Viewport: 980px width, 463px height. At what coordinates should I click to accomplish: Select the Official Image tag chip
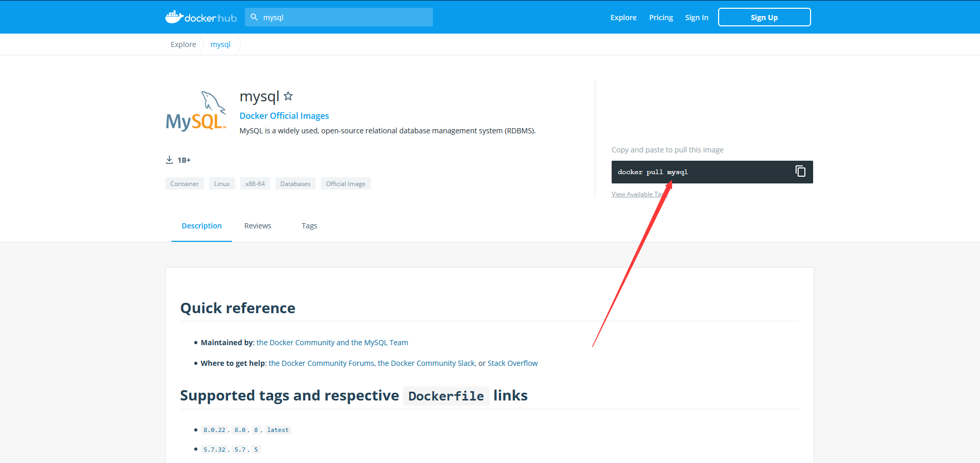point(346,183)
